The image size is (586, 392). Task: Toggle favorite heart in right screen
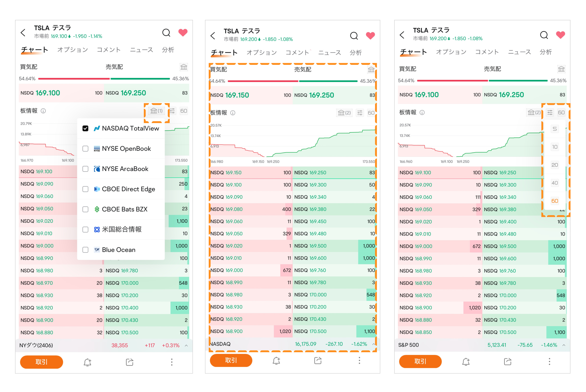[x=560, y=35]
